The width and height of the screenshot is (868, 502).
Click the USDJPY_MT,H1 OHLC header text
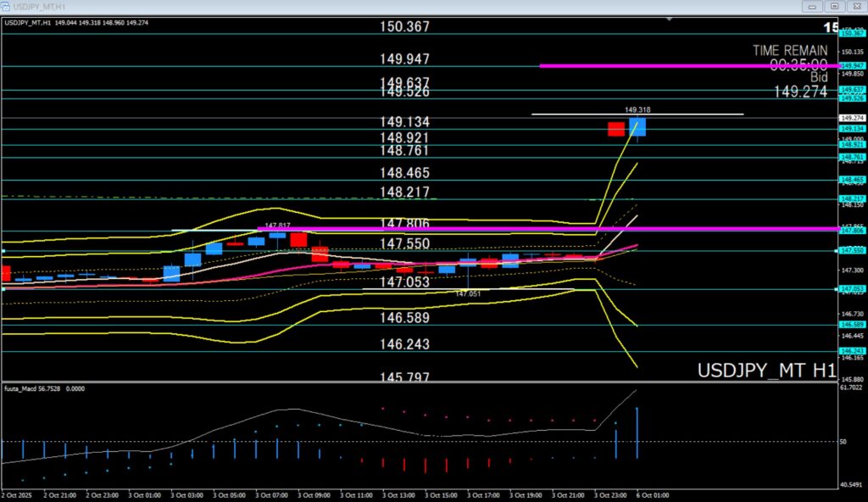pyautogui.click(x=76, y=22)
